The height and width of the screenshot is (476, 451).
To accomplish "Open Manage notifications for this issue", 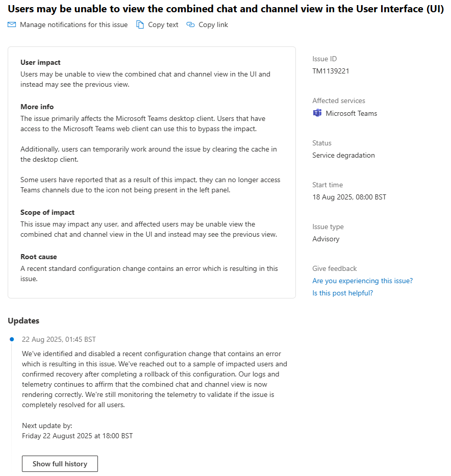I will 73,24.
